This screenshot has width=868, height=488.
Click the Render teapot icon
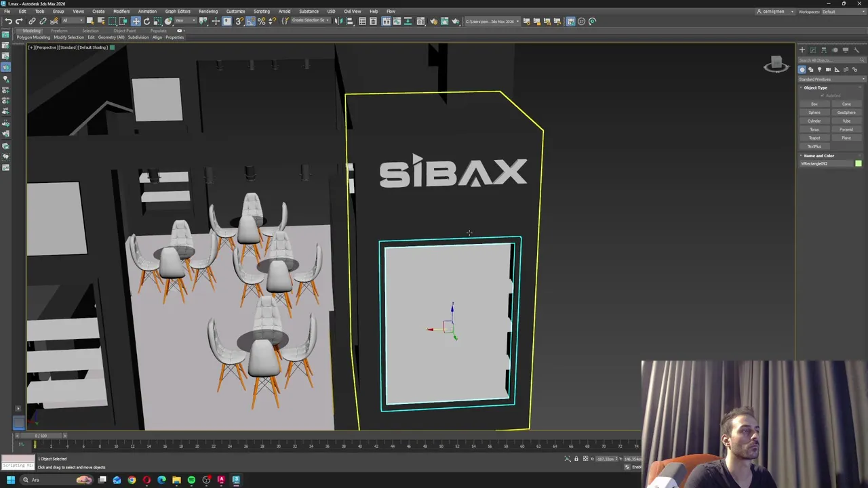tap(455, 21)
